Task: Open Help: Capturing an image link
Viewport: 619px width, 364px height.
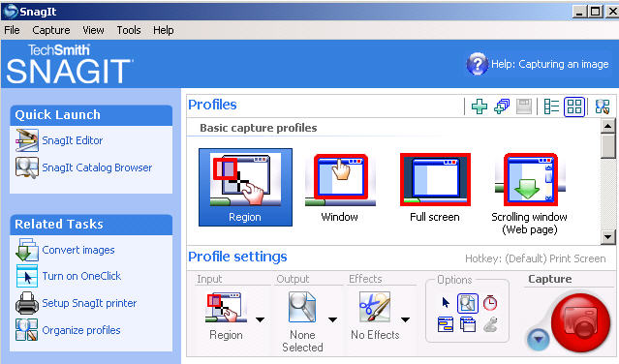Action: tap(550, 64)
